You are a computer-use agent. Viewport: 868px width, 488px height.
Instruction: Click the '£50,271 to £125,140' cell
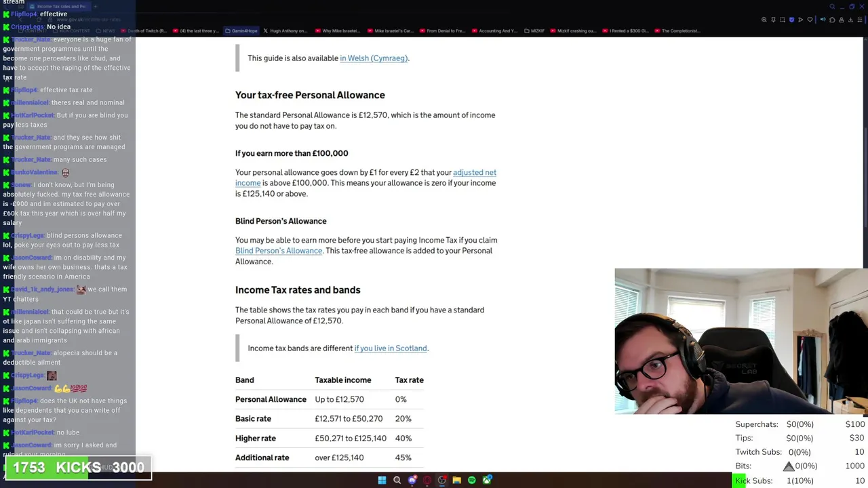pyautogui.click(x=351, y=439)
